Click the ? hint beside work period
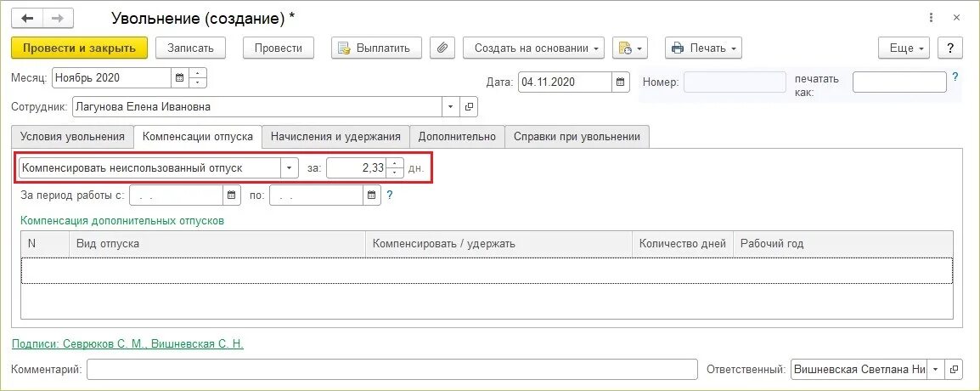 (x=390, y=195)
